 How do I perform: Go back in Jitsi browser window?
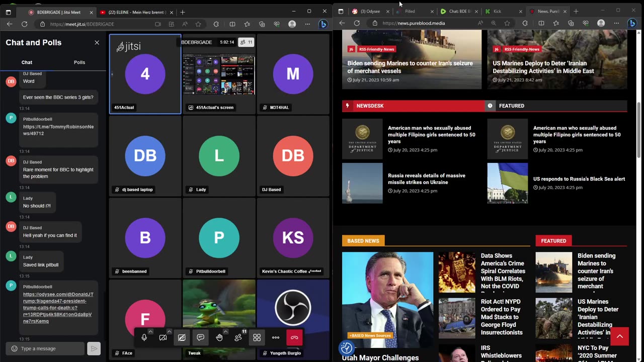[x=10, y=24]
